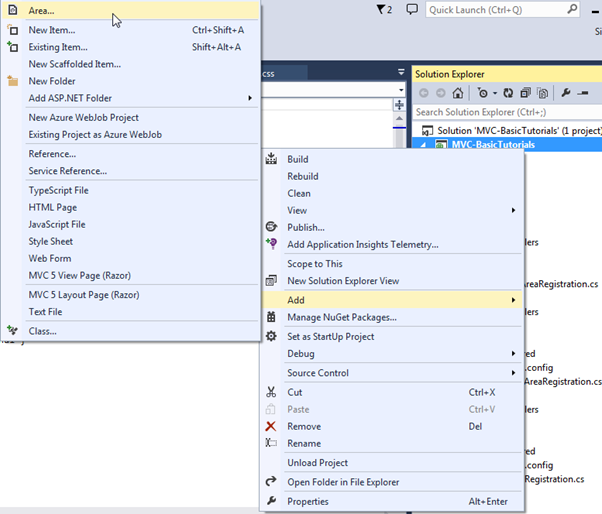
Task: Click Set as StartUp Project
Action: 331,337
